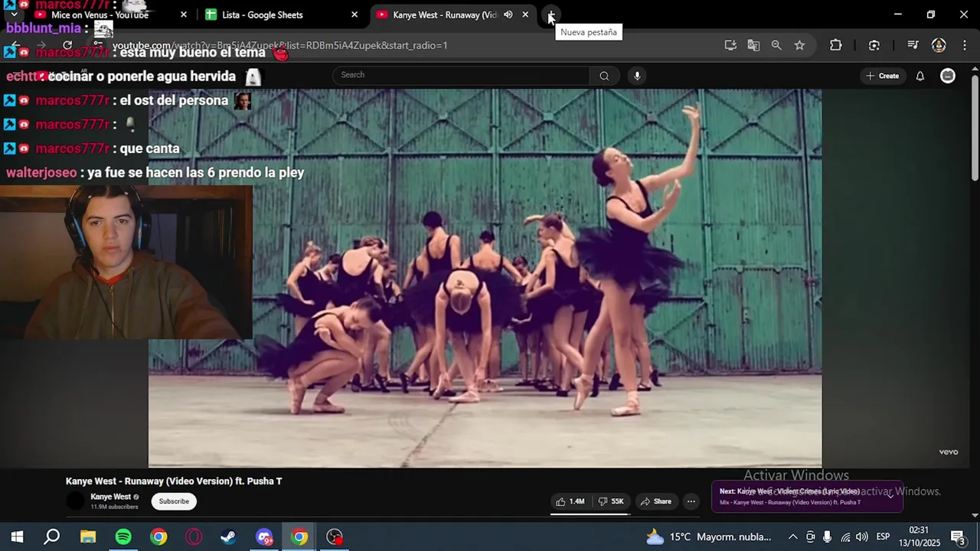The image size is (980, 551).
Task: Click the page vertical scrollbar
Action: (x=975, y=129)
